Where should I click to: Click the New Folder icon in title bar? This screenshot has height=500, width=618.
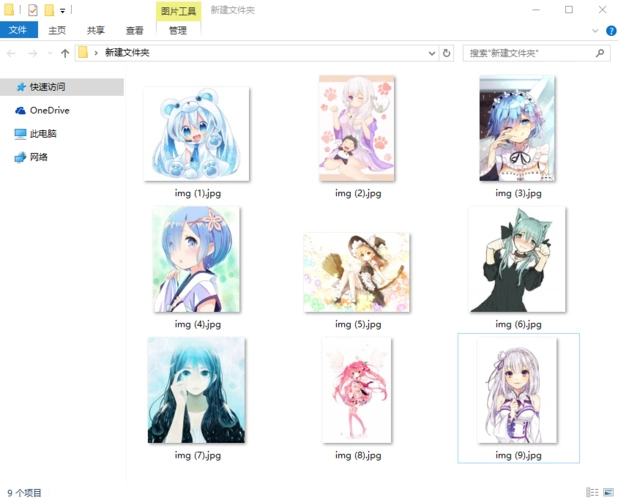(48, 10)
